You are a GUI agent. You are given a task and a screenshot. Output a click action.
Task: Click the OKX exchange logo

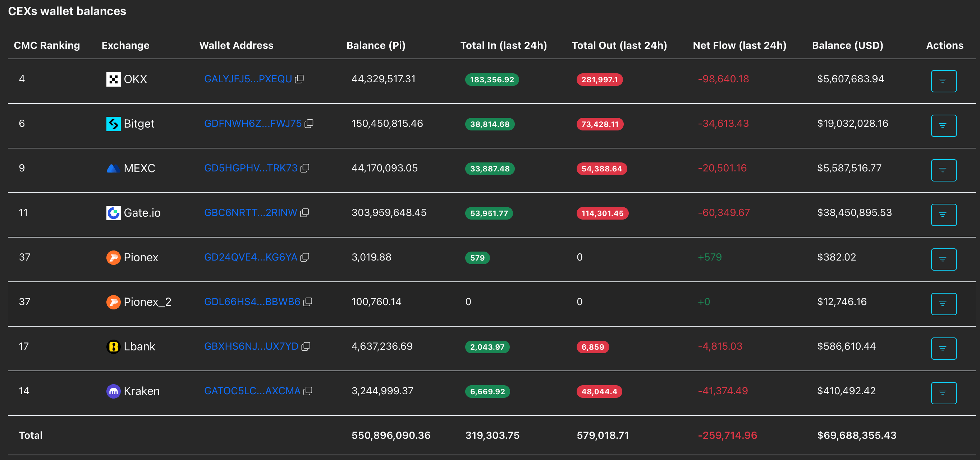(x=113, y=79)
